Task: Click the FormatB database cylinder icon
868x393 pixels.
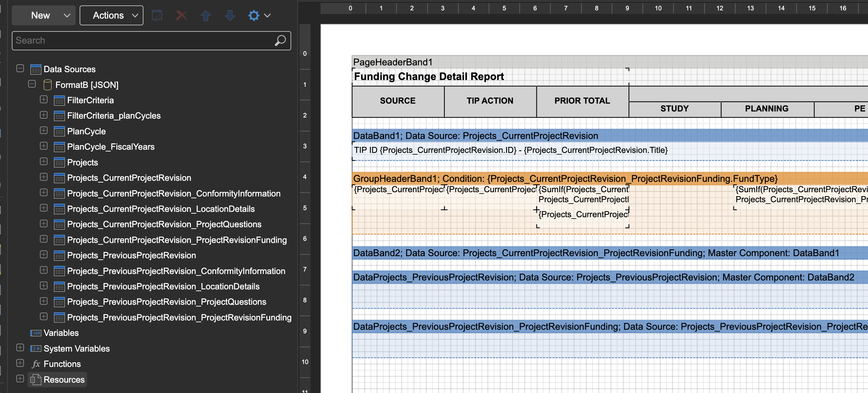Action: click(47, 85)
